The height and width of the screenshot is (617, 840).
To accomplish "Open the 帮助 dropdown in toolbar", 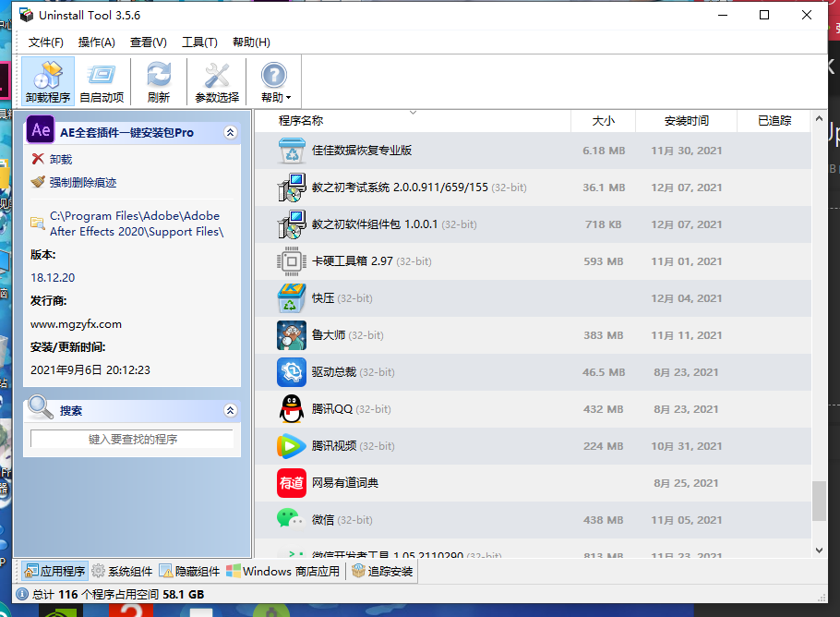I will point(275,81).
